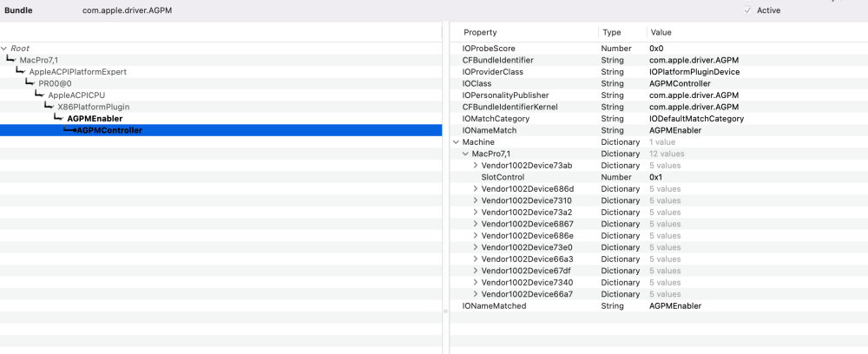Select the AGPMEnabler tree row

(x=220, y=118)
